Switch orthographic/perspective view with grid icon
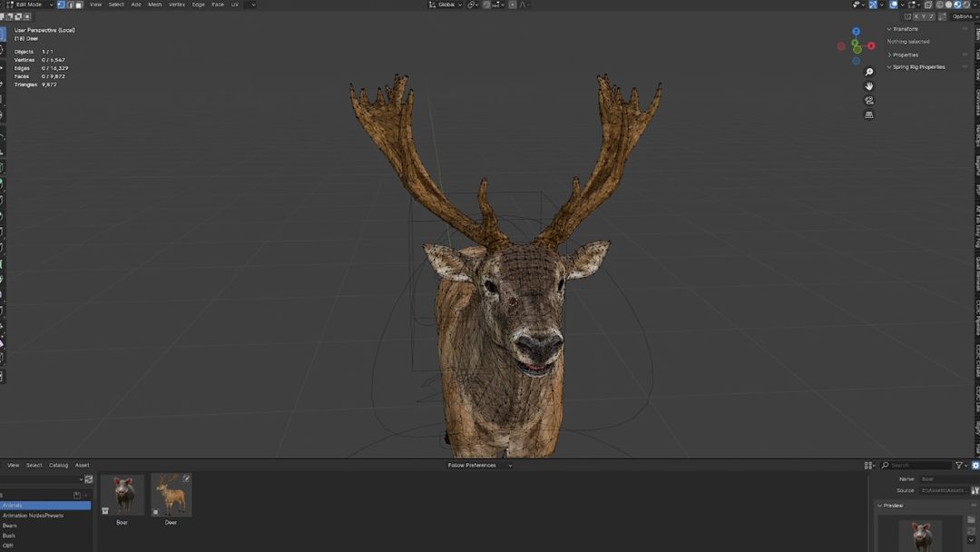The width and height of the screenshot is (980, 552). point(869,115)
